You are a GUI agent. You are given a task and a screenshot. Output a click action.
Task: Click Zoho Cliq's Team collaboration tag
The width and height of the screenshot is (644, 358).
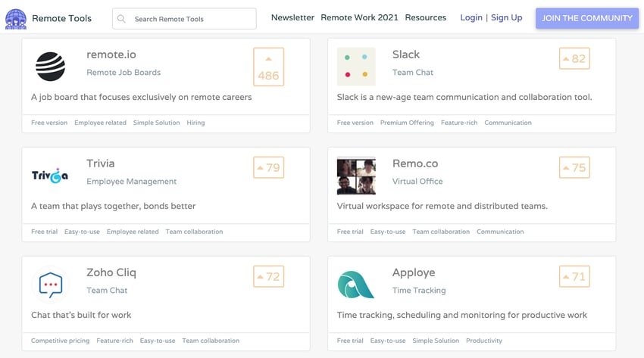coord(211,341)
